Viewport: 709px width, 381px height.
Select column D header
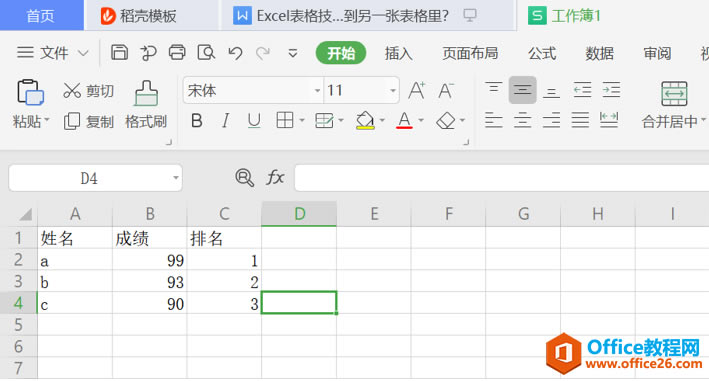[x=299, y=214]
